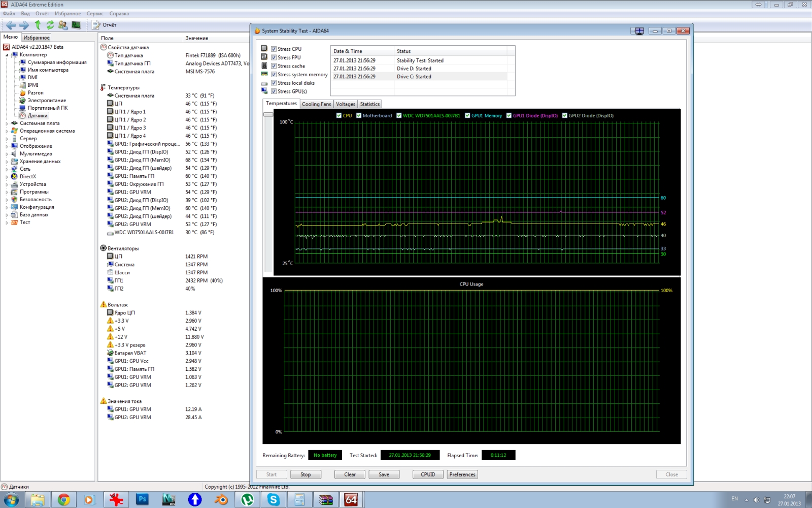Image resolution: width=812 pixels, height=508 pixels.
Task: Disable the Motherboard graph checkbox
Action: pos(359,116)
